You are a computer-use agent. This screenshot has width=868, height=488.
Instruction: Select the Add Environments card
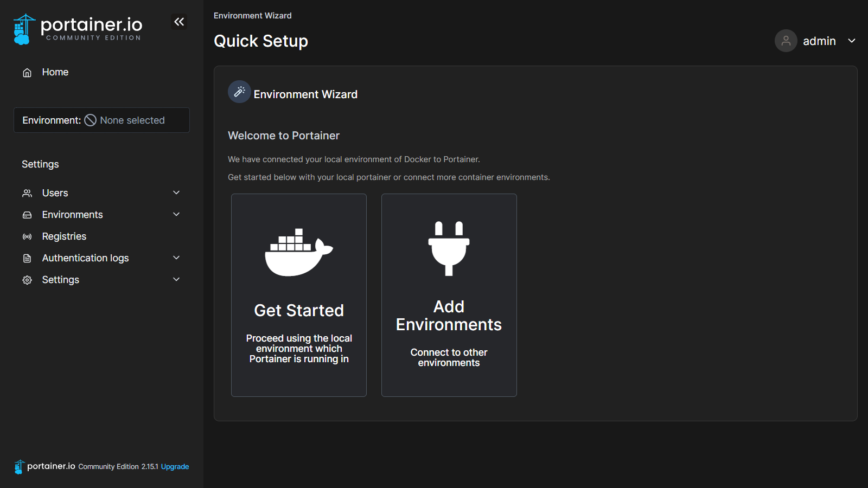pos(449,295)
